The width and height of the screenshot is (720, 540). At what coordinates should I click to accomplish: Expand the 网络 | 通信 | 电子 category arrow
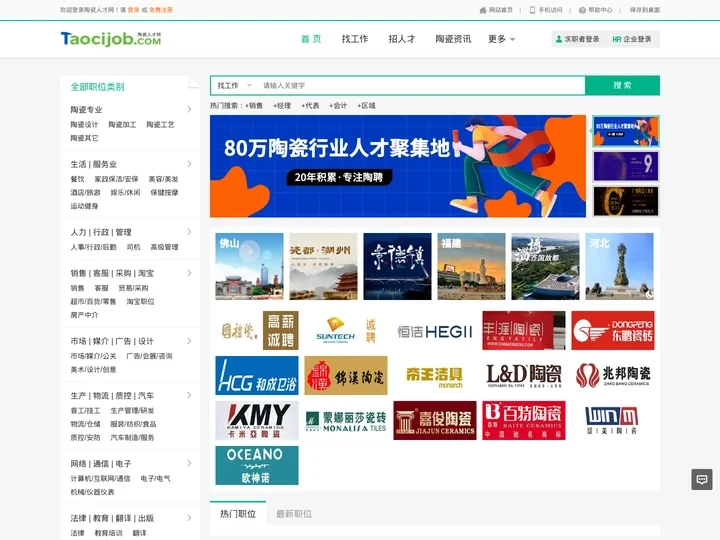click(189, 463)
